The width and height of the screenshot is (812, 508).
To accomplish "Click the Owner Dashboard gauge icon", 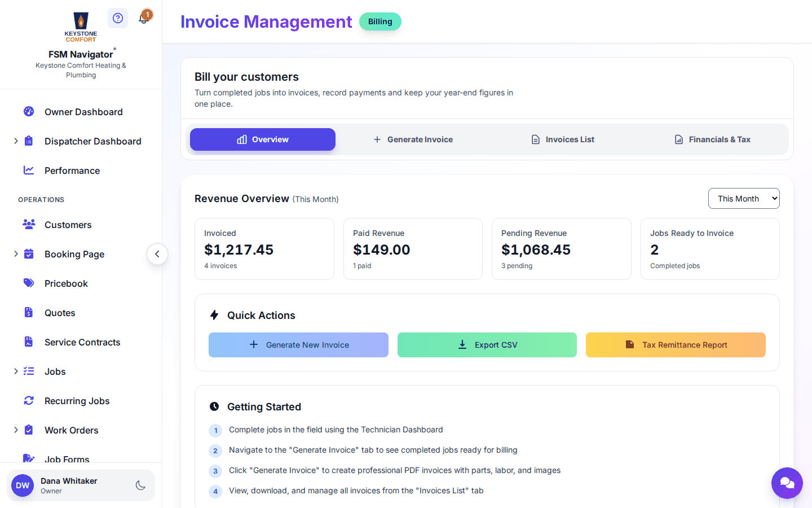I will click(29, 111).
